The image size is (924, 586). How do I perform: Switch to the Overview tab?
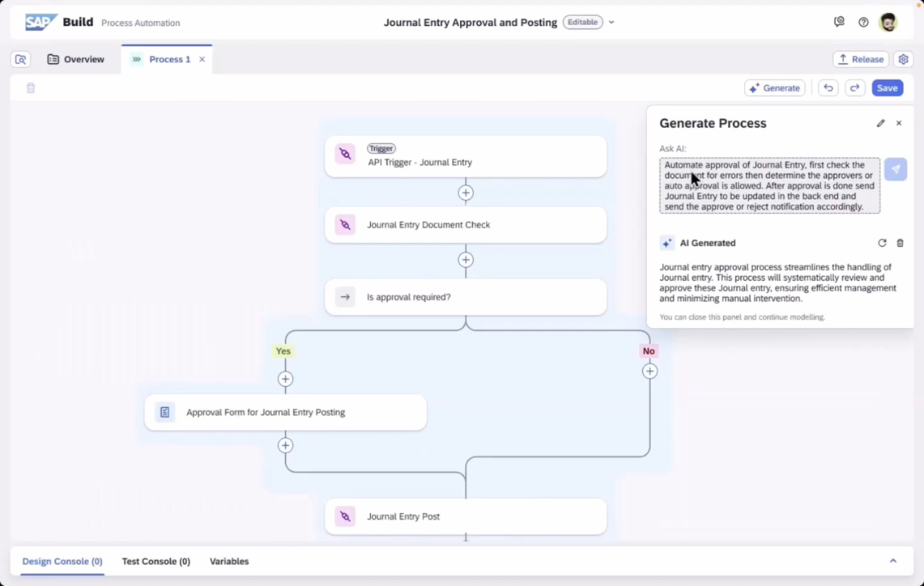pyautogui.click(x=75, y=59)
